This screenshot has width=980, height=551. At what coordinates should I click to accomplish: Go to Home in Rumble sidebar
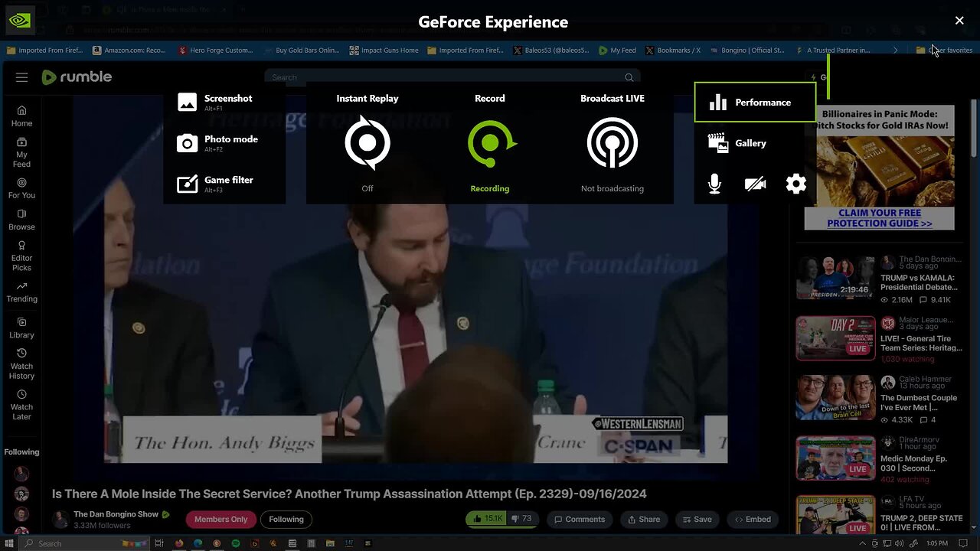21,116
